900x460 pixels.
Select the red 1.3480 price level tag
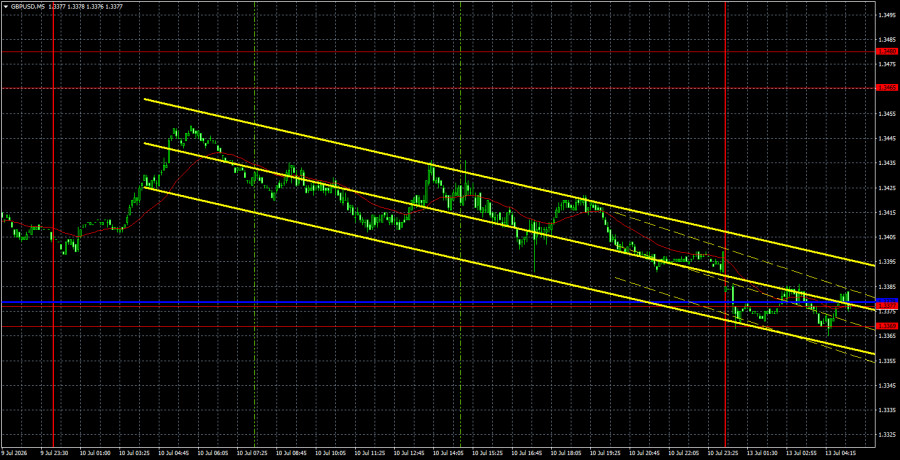[887, 52]
